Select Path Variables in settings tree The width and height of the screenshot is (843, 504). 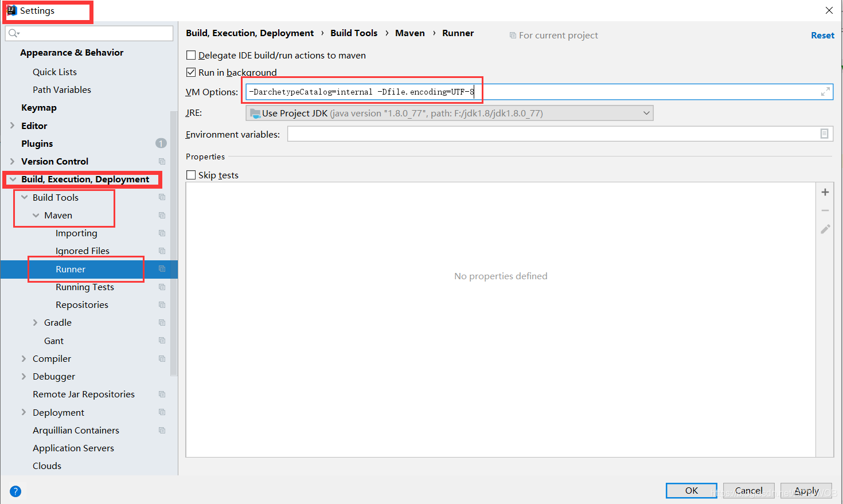point(62,90)
